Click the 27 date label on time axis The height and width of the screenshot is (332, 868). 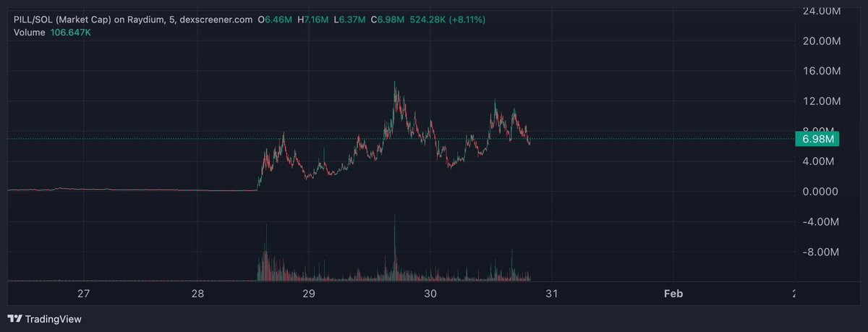coord(83,294)
